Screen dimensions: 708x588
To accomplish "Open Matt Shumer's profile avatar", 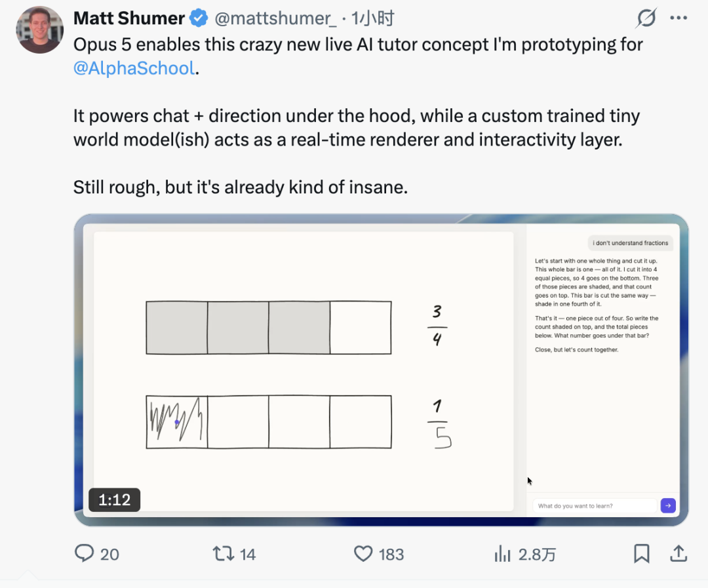I will pos(40,29).
